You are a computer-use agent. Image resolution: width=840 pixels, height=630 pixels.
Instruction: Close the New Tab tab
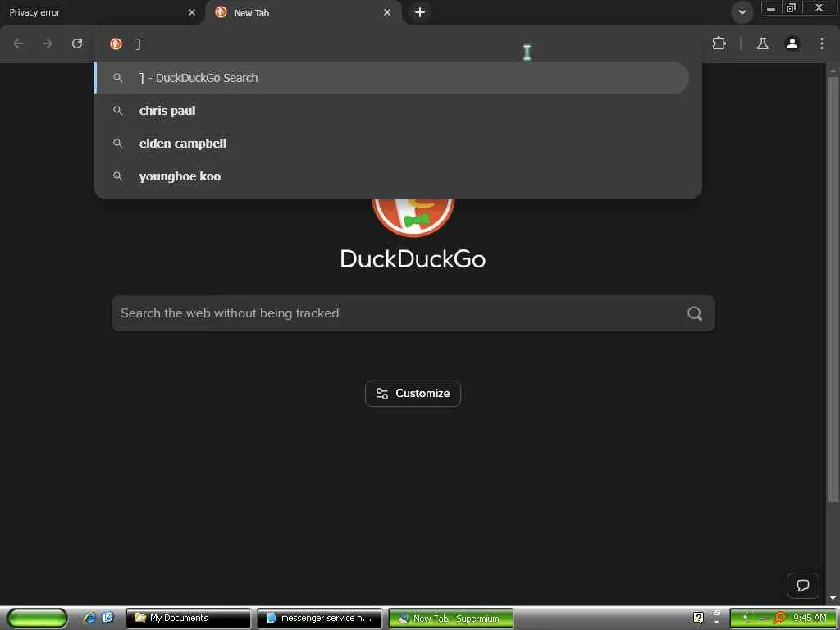pyautogui.click(x=387, y=12)
